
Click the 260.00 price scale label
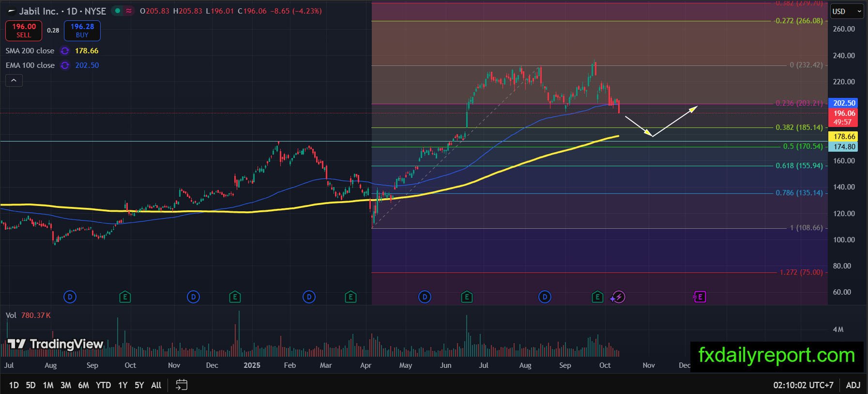[844, 29]
